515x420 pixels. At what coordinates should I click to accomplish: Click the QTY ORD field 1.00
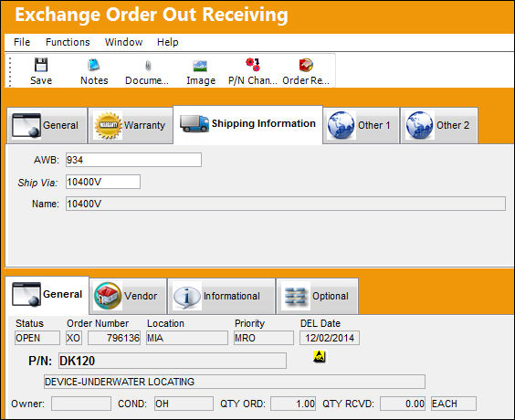click(293, 404)
